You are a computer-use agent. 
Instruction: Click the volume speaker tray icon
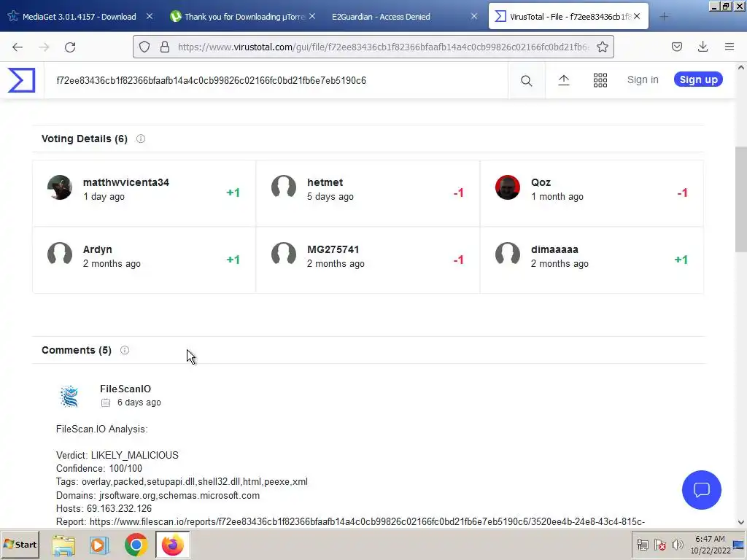pos(676,545)
